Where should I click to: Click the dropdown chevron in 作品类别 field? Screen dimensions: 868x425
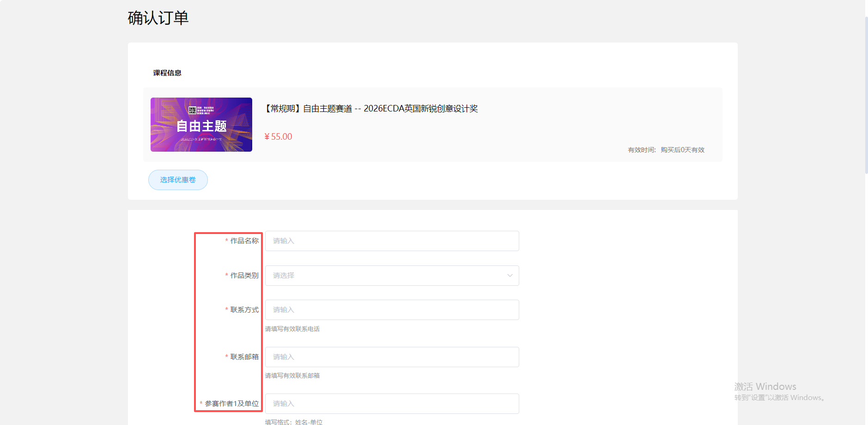pyautogui.click(x=510, y=276)
